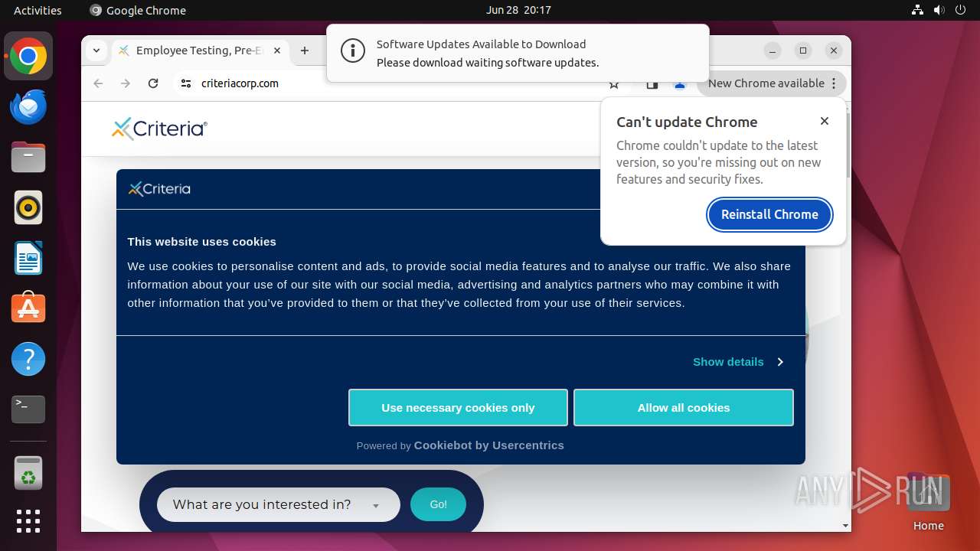Show Applications grid icon
The image size is (980, 551).
[x=28, y=521]
